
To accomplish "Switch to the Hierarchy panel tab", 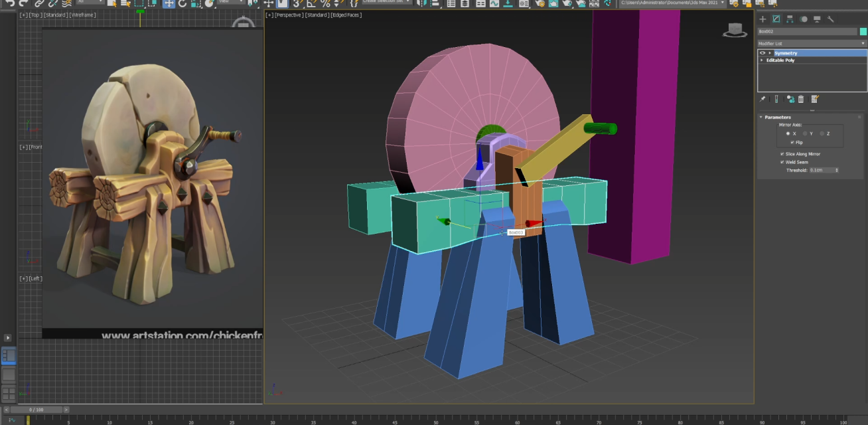I will point(790,19).
